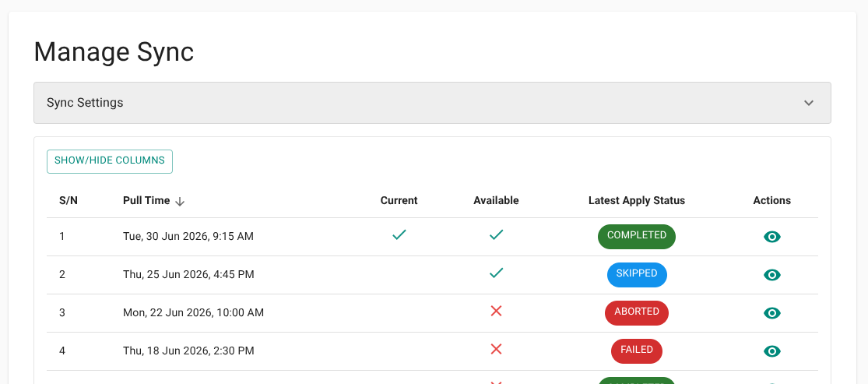Click the FAILED status badge

[637, 351]
